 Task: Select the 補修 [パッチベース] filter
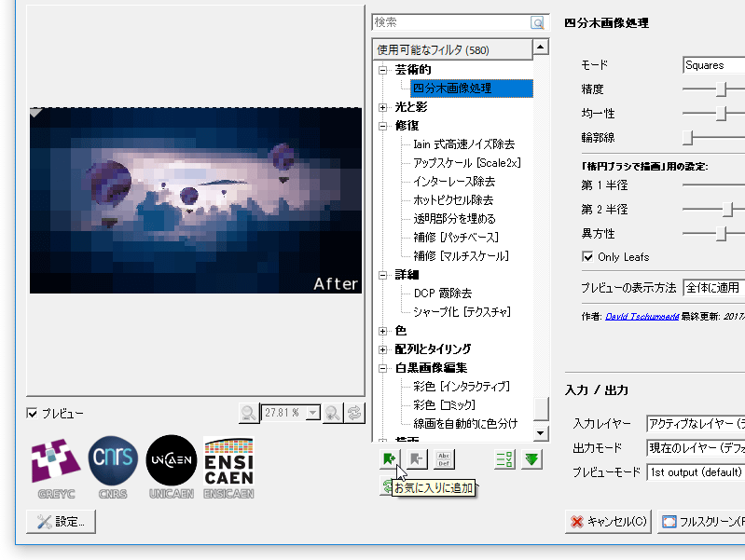point(456,237)
